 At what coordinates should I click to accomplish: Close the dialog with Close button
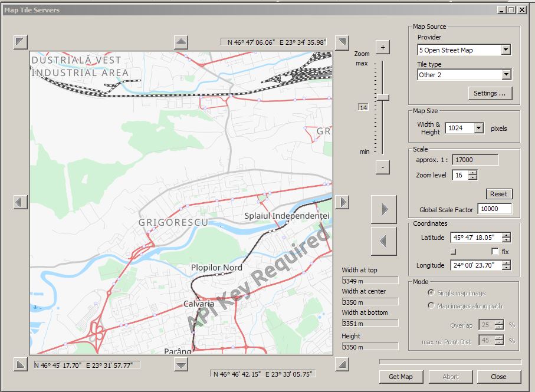click(x=499, y=377)
